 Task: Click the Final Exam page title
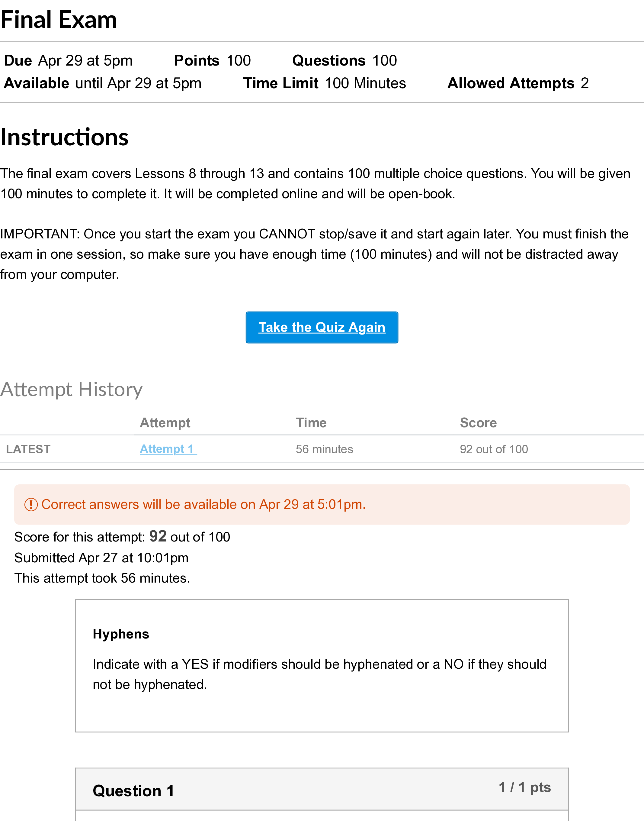pyautogui.click(x=59, y=20)
